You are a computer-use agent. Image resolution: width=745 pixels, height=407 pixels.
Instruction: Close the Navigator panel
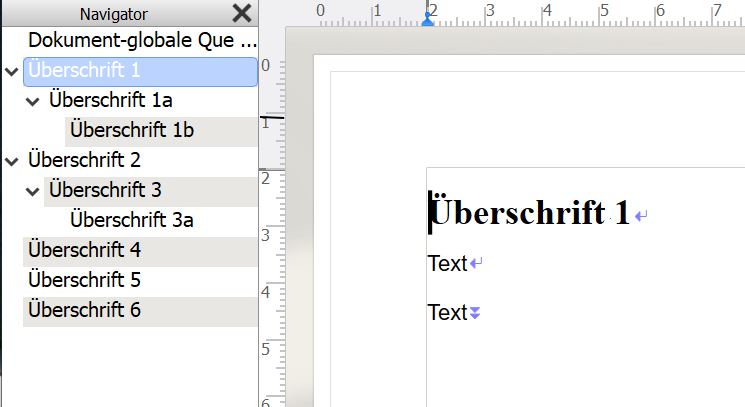[x=242, y=13]
